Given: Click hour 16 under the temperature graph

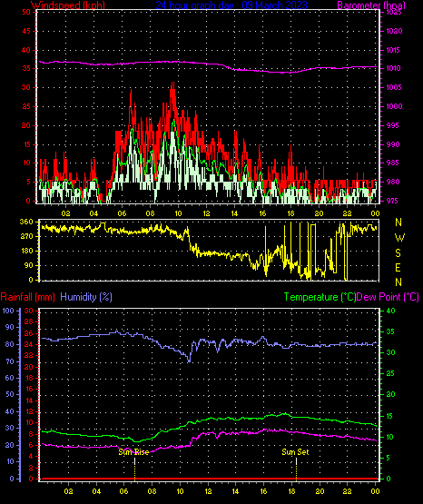Looking at the screenshot, I should pyautogui.click(x=263, y=491).
